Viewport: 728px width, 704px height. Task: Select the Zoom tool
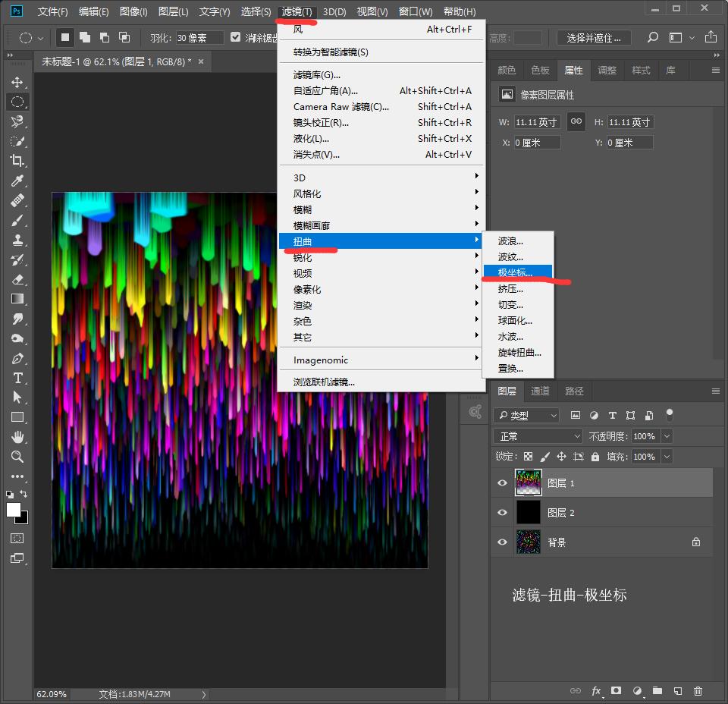(17, 457)
